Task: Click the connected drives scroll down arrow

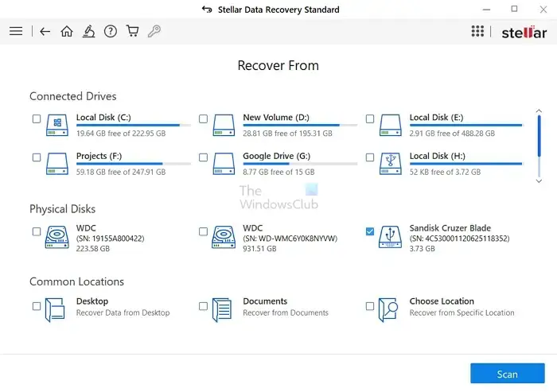Action: (539, 181)
